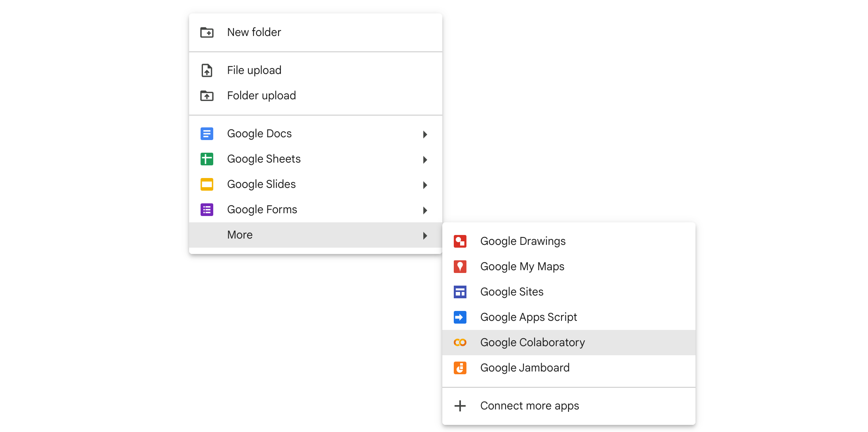868x432 pixels.
Task: Click the plus icon beside Connect more apps
Action: tap(460, 406)
